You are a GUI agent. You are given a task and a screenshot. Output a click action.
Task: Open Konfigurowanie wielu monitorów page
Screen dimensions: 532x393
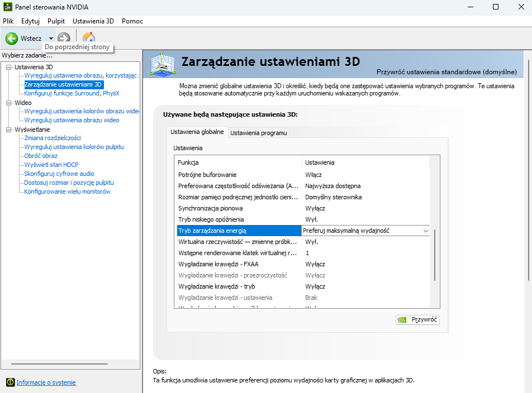pyautogui.click(x=67, y=191)
